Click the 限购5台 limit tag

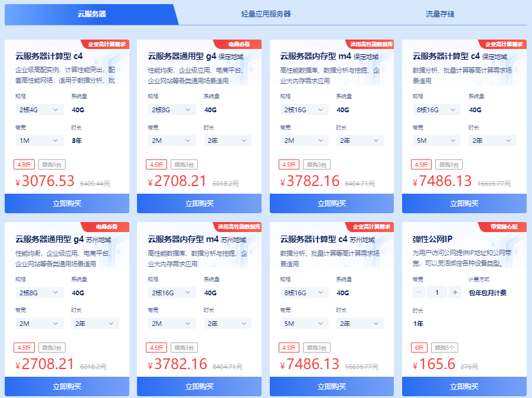[52, 165]
